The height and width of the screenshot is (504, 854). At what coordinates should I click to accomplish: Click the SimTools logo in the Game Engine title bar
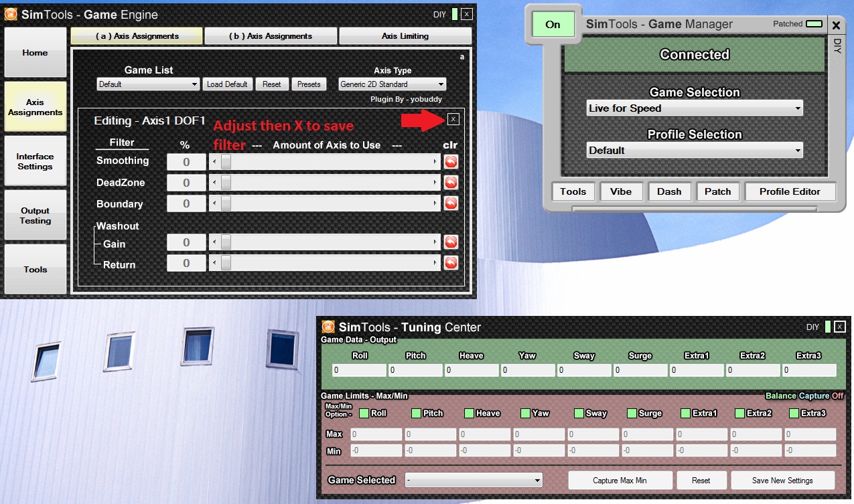[11, 14]
